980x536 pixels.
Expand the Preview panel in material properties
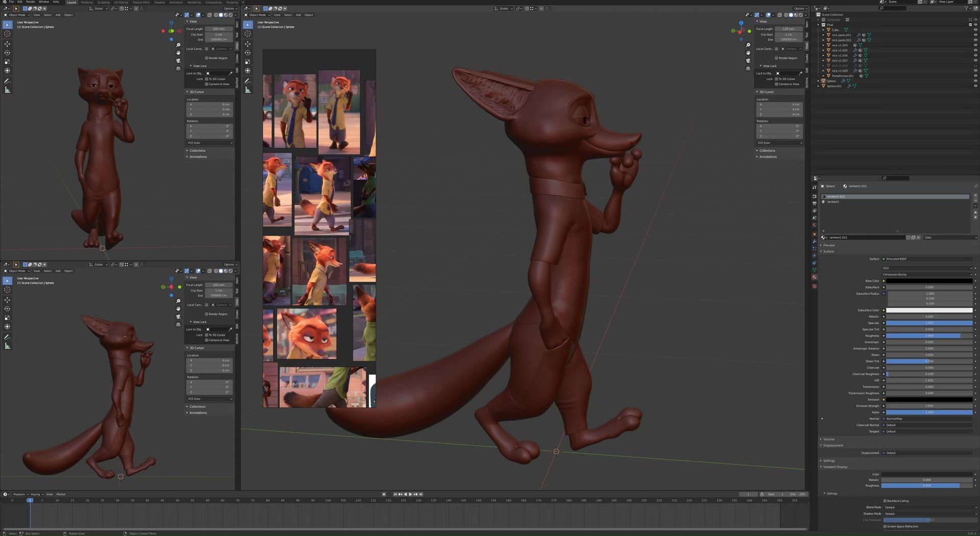click(829, 245)
